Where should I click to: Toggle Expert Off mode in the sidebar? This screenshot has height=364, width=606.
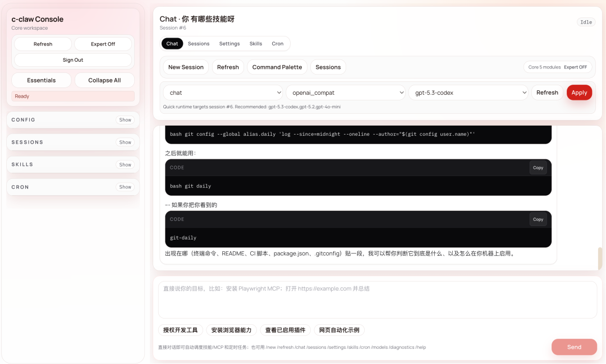coord(103,43)
